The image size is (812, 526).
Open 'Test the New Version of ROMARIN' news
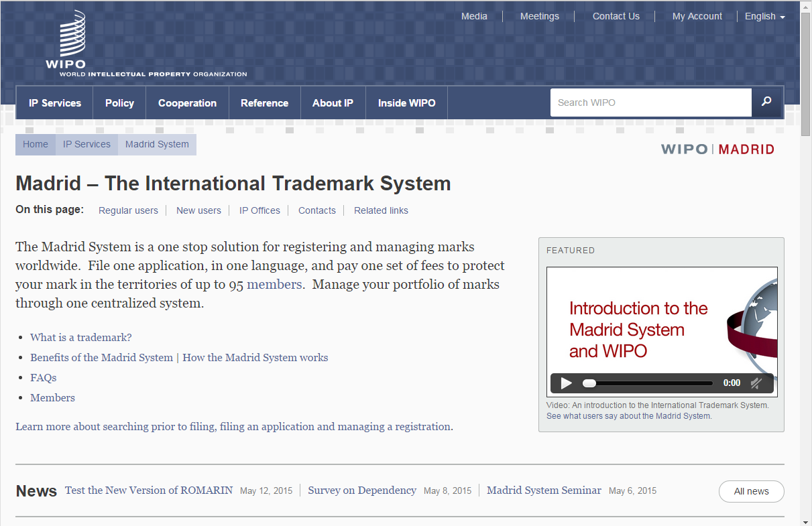(149, 490)
